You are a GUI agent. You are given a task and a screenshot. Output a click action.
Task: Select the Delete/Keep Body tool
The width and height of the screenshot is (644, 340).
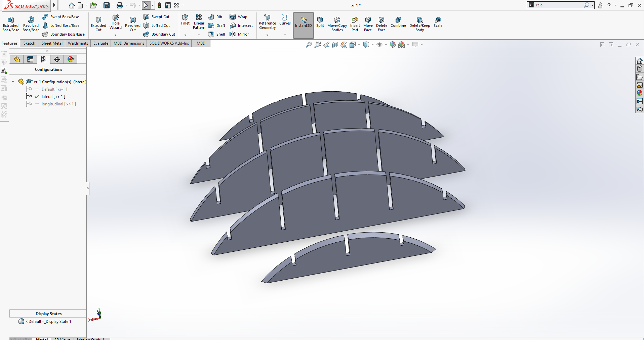[x=419, y=24]
